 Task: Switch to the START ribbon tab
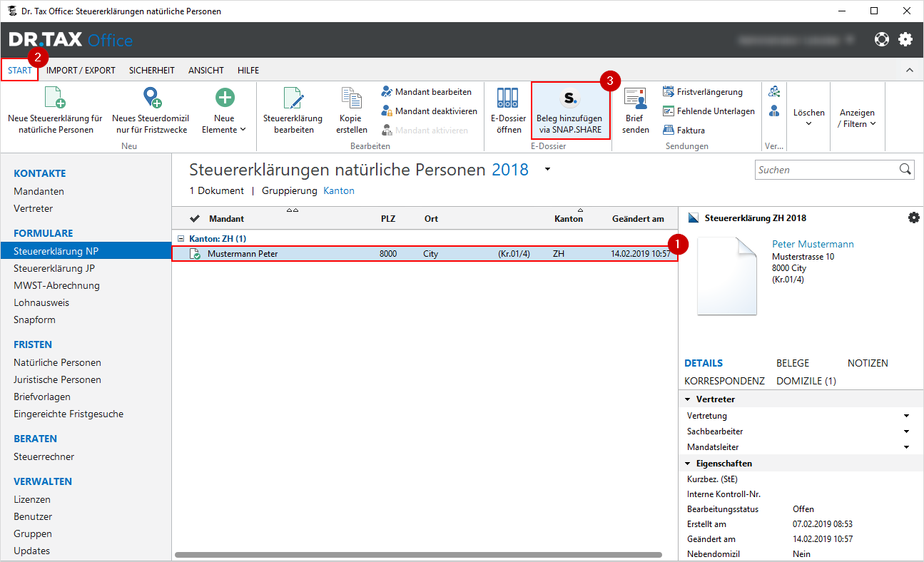tap(20, 71)
